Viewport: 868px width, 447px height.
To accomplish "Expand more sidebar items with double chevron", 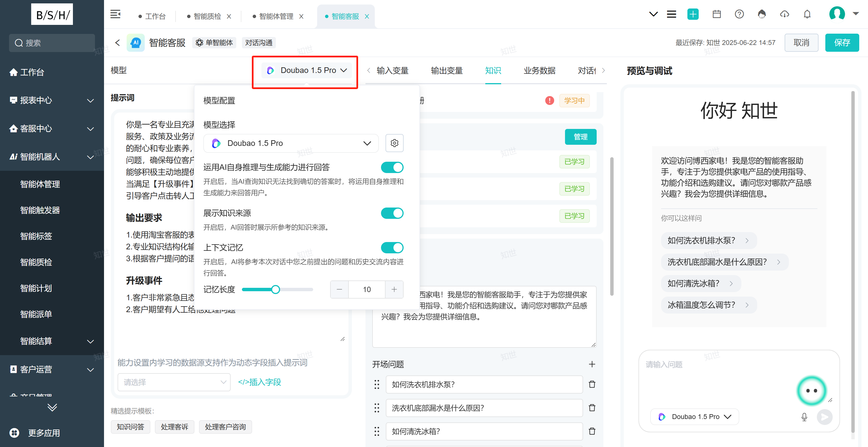I will tap(52, 407).
